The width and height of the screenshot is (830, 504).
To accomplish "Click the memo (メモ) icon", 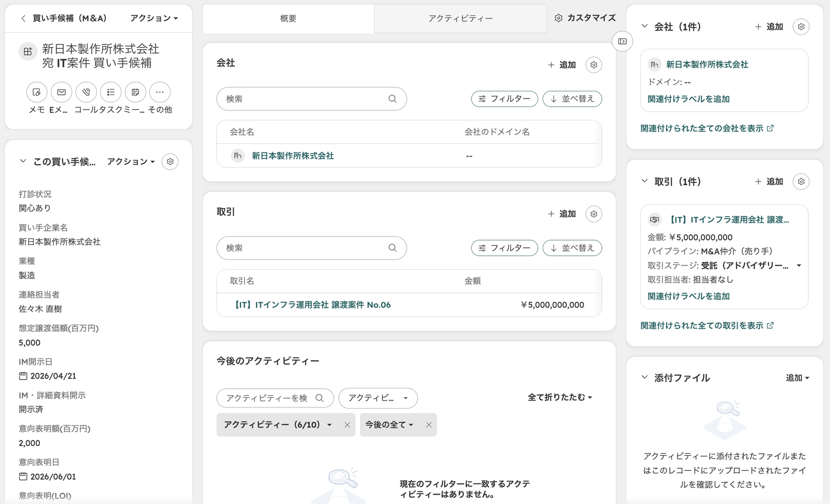I will tap(37, 92).
